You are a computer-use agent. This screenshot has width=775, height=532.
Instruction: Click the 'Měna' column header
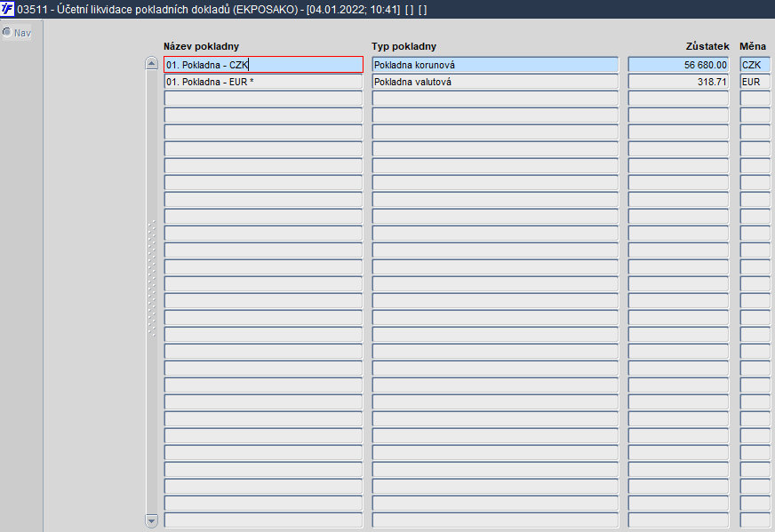click(x=753, y=46)
